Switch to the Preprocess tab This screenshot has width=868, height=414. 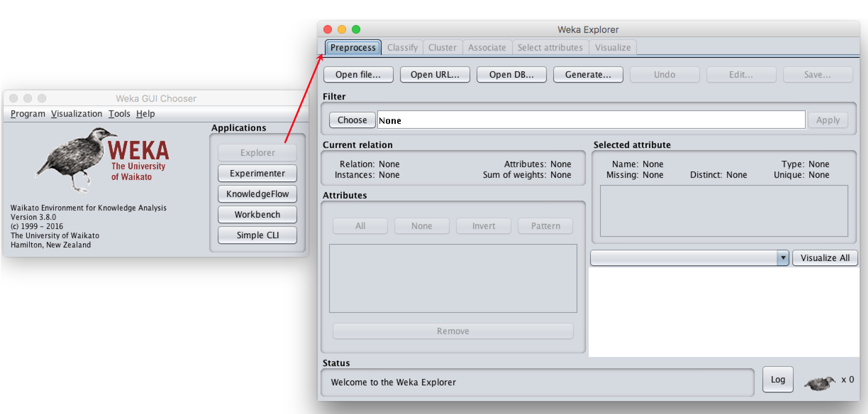coord(353,48)
